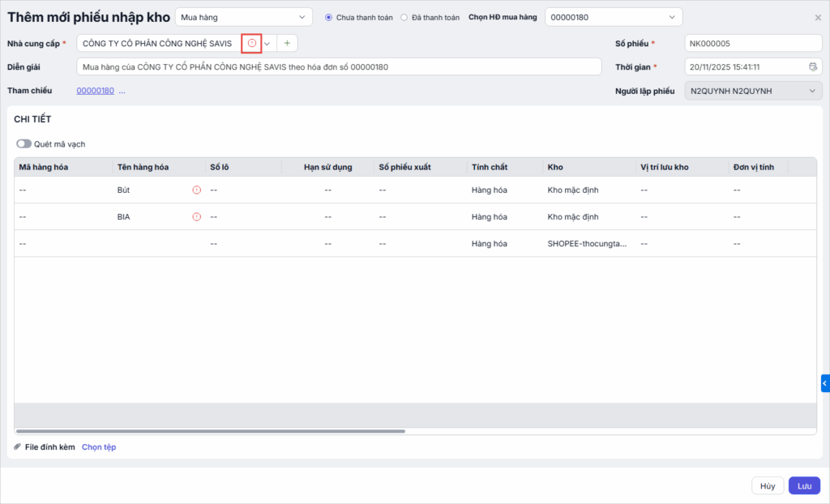830x504 pixels.
Task: Expand the blue side panel arrow
Action: click(x=824, y=383)
